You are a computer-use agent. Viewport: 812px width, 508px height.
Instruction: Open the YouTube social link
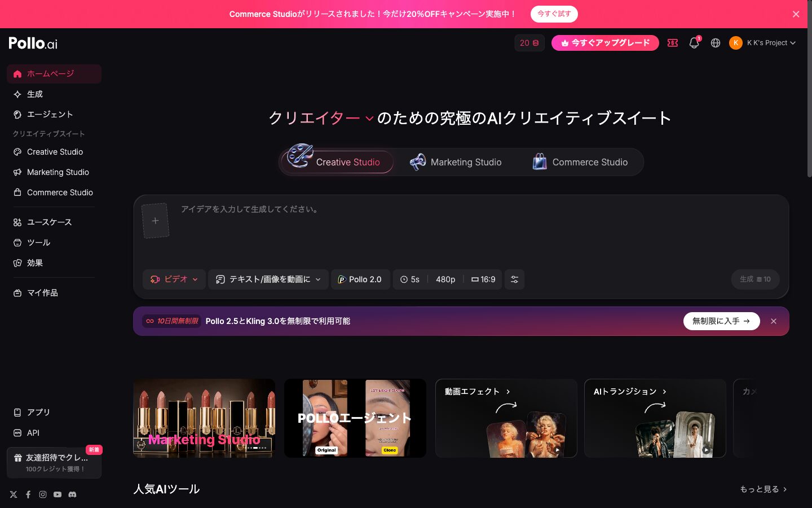click(x=58, y=494)
